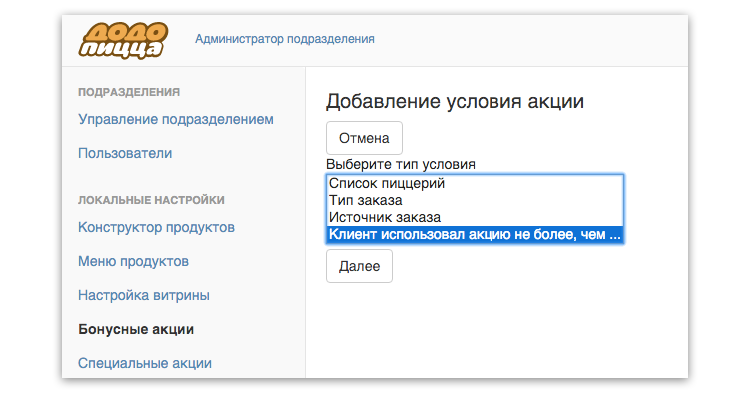Open Администратор подразделения link in header
The height and width of the screenshot is (397, 750).
click(x=285, y=39)
